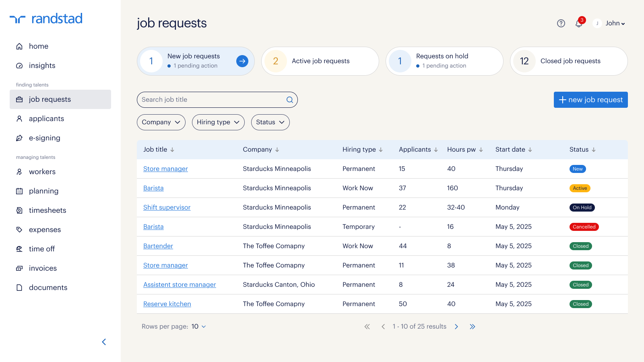
Task: Sort by Start date column arrow
Action: [x=530, y=150]
